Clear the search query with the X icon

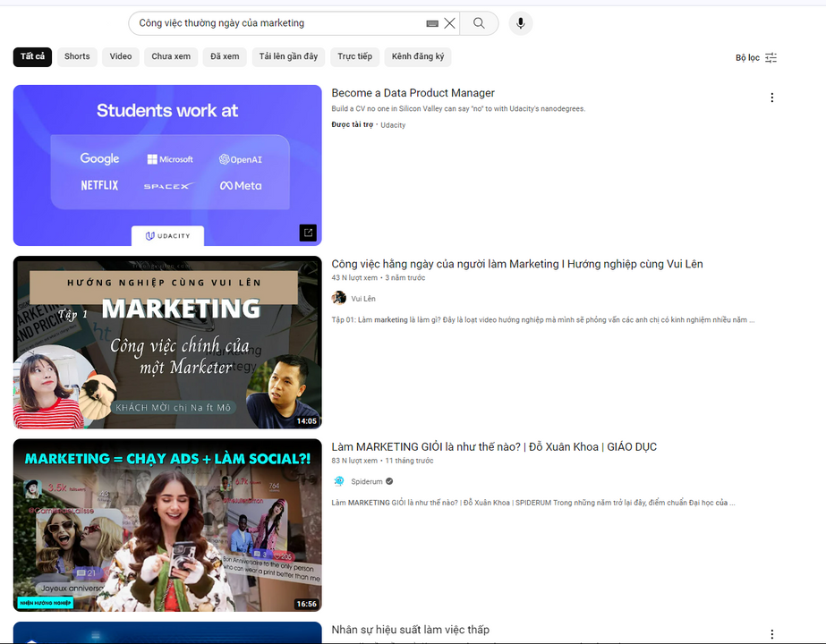[x=449, y=22]
